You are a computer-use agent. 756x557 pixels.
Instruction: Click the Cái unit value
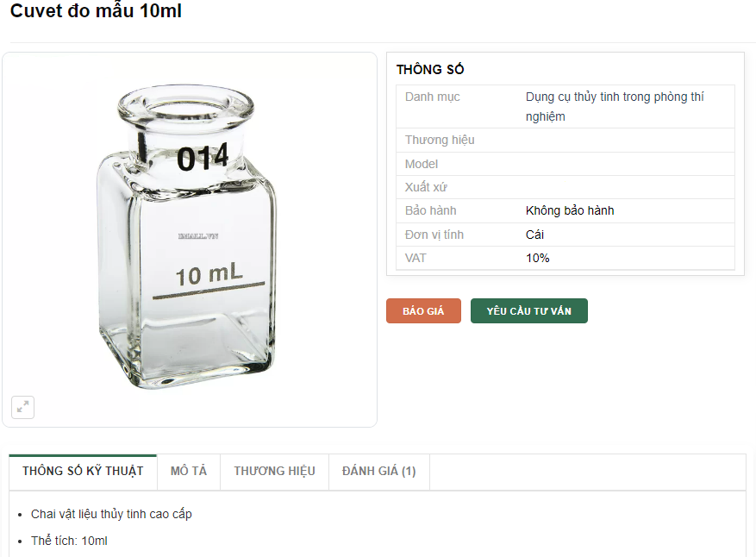[534, 235]
